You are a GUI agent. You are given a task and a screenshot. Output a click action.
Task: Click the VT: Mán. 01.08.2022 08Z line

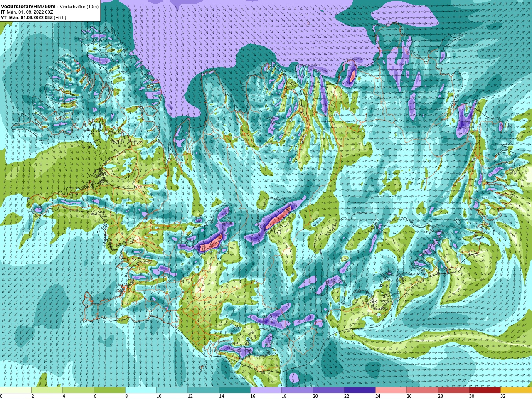pos(27,17)
